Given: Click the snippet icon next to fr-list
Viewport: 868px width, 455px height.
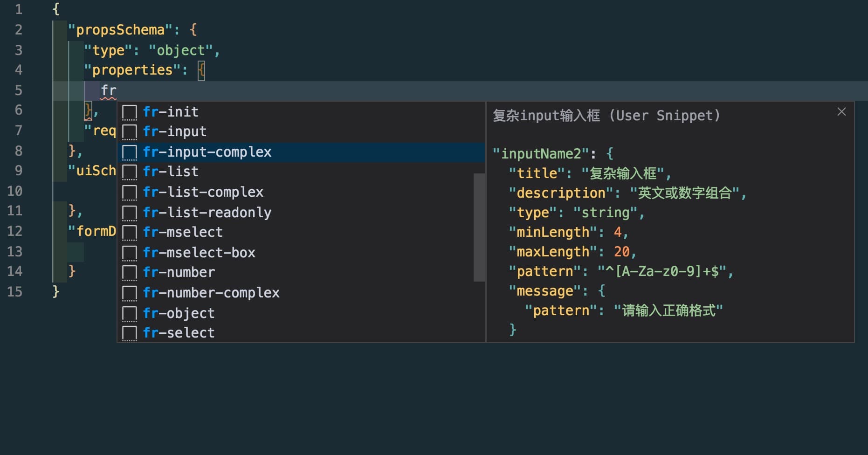Looking at the screenshot, I should [x=129, y=172].
